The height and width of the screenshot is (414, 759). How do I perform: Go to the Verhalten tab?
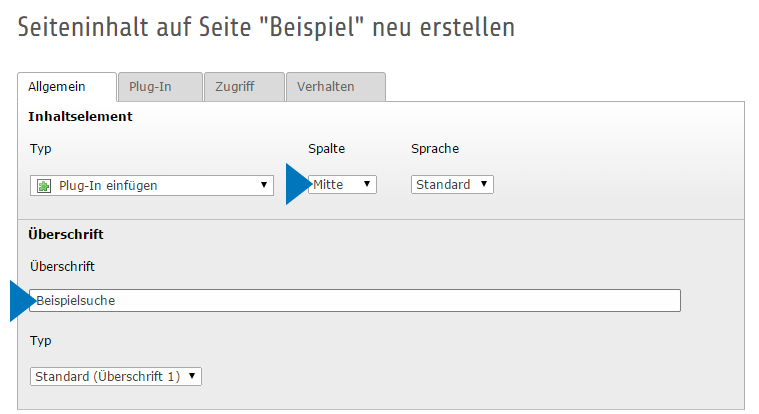[x=335, y=87]
